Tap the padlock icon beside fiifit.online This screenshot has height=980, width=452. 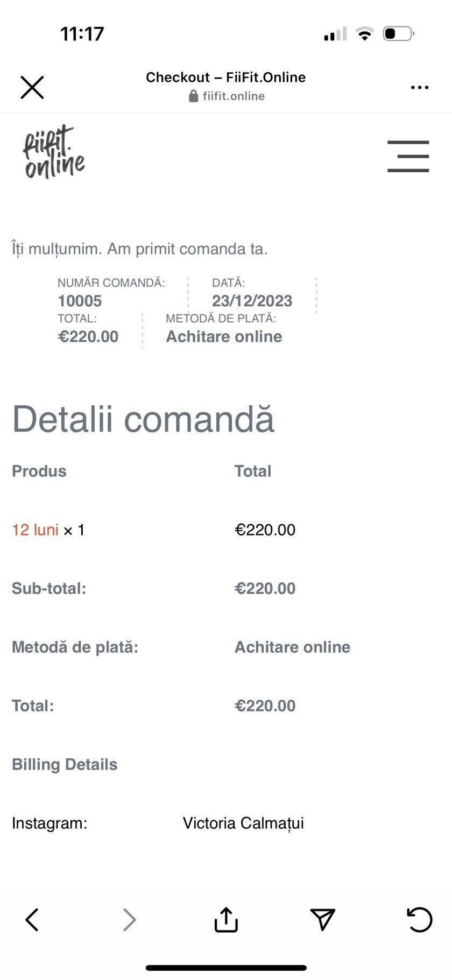coord(193,96)
